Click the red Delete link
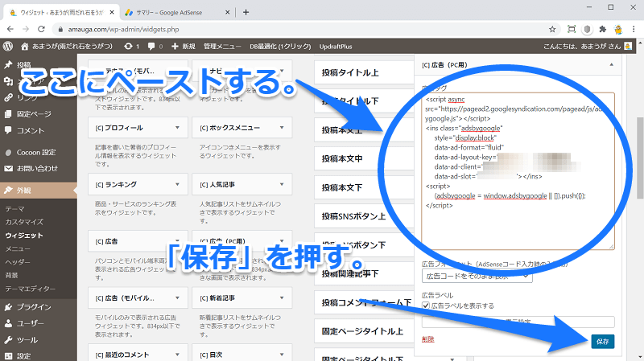This screenshot has height=361, width=644. pos(427,339)
